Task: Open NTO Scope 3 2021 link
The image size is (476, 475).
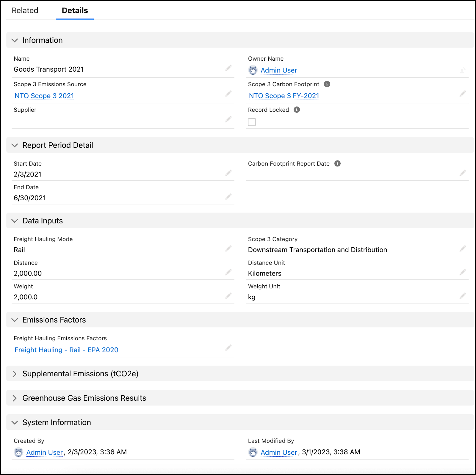Action: coord(44,96)
